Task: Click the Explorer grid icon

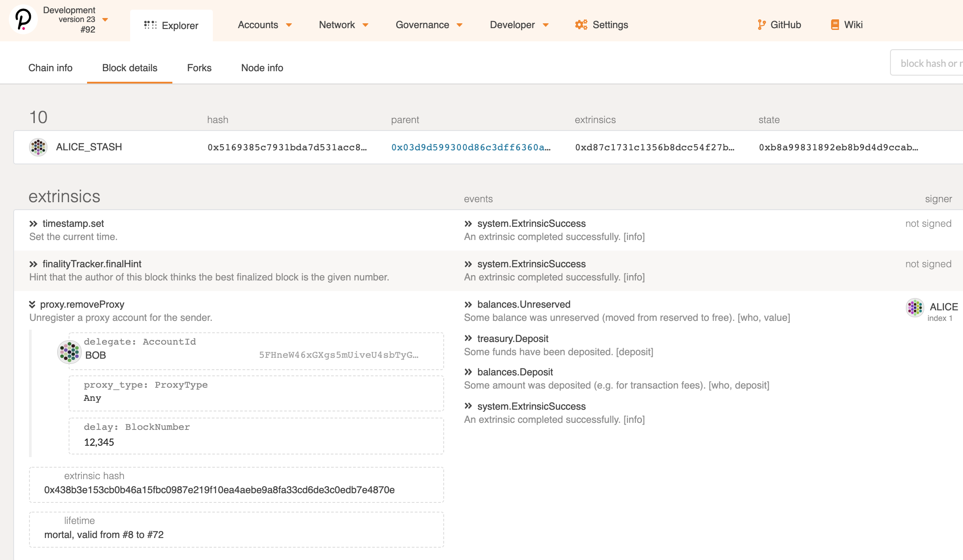Action: pos(150,25)
